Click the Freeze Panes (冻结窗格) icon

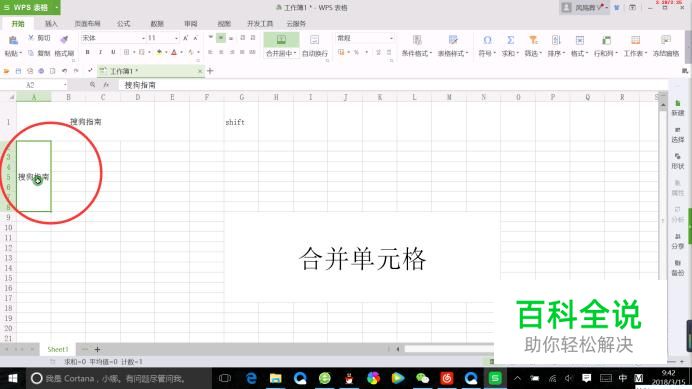666,40
